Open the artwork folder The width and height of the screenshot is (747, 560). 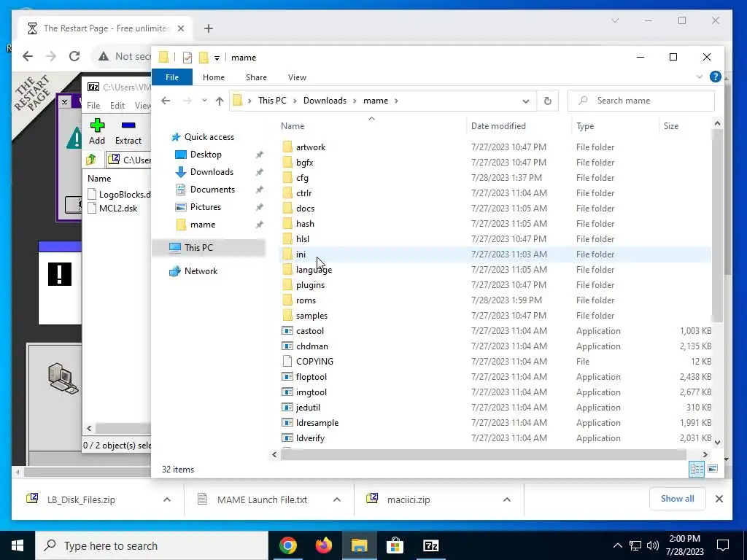pyautogui.click(x=311, y=147)
